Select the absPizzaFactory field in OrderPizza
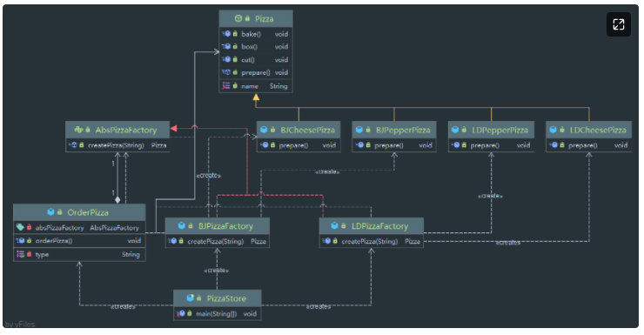This screenshot has height=335, width=644. (80, 227)
